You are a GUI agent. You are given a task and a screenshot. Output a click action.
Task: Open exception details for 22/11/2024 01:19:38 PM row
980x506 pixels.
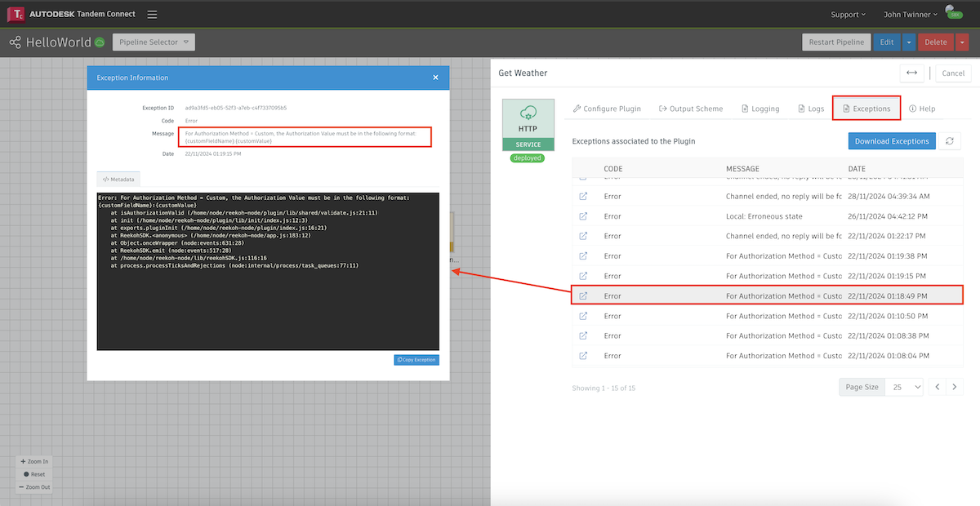point(583,256)
